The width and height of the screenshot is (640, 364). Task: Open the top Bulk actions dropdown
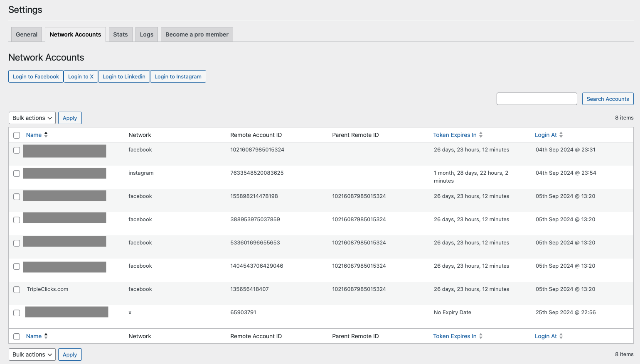click(32, 118)
